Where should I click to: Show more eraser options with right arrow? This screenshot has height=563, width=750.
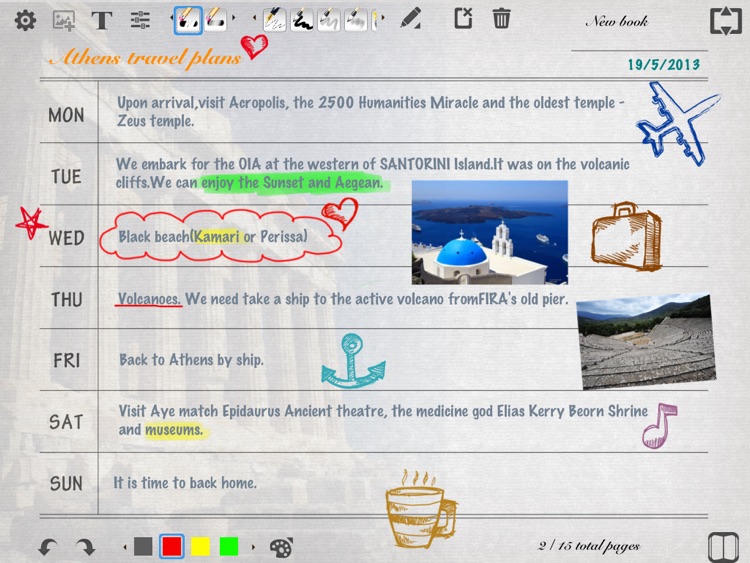tap(233, 18)
